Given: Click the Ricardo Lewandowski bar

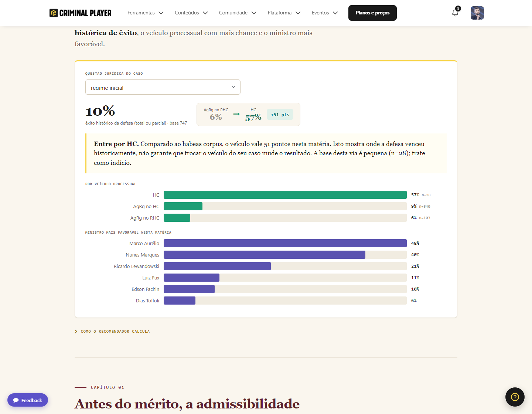Looking at the screenshot, I should 285,266.
